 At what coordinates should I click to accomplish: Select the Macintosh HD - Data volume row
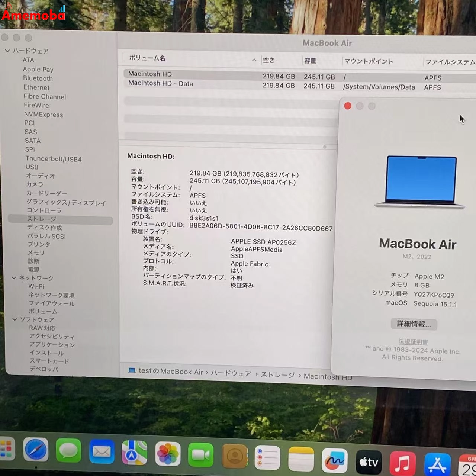(161, 83)
